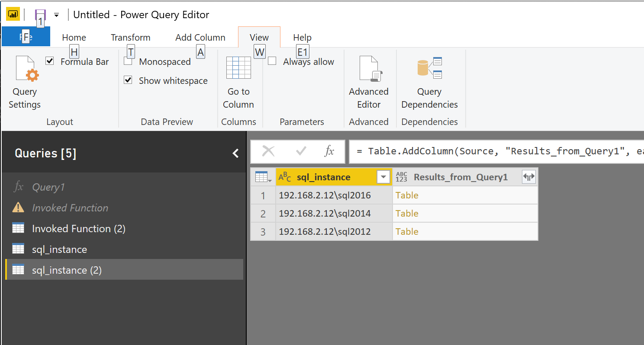Open the Advanced Editor

(369, 82)
